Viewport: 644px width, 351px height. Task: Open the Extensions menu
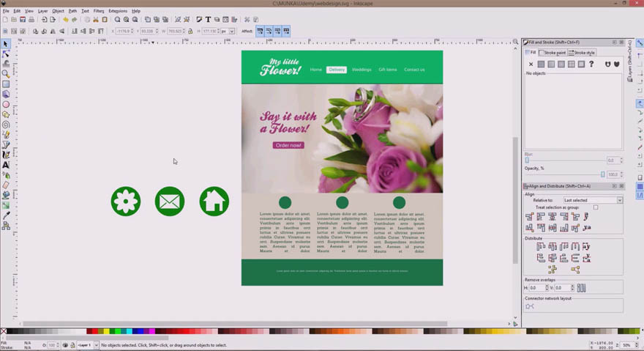click(x=118, y=11)
